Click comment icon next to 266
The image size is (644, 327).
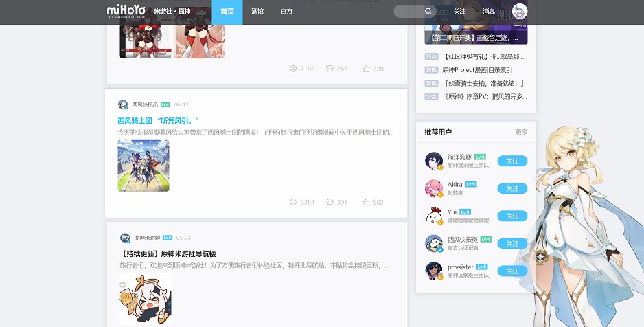point(330,69)
